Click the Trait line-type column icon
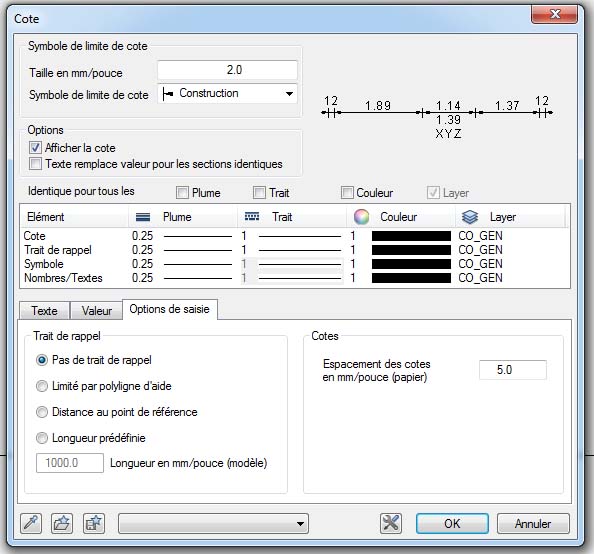Screen dimensions: 594x554 (252, 217)
